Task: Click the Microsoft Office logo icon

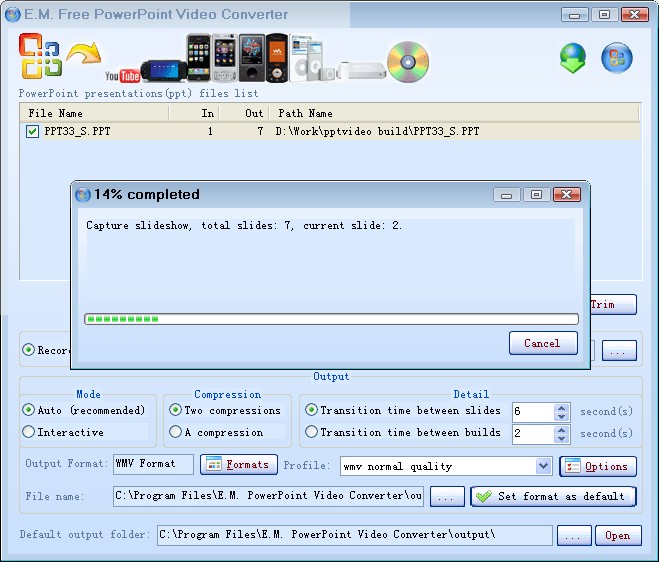Action: (x=40, y=56)
